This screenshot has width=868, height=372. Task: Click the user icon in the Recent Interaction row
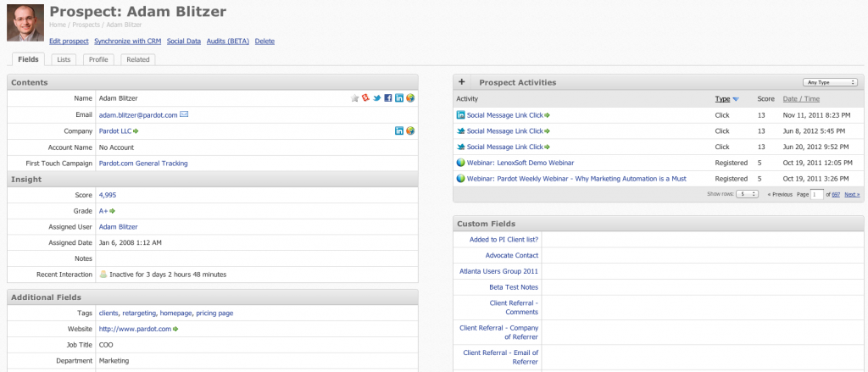point(103,274)
